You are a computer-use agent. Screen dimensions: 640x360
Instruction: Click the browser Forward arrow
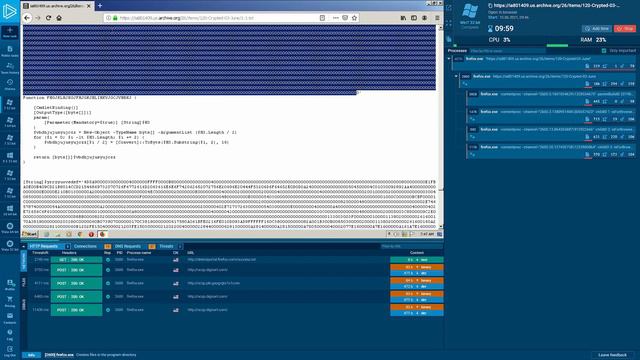pyautogui.click(x=38, y=18)
